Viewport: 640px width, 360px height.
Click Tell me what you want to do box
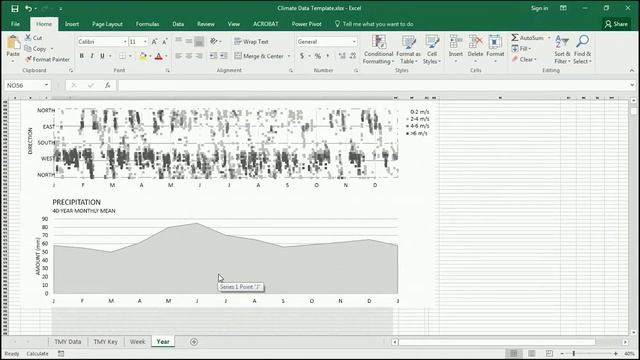[374, 24]
